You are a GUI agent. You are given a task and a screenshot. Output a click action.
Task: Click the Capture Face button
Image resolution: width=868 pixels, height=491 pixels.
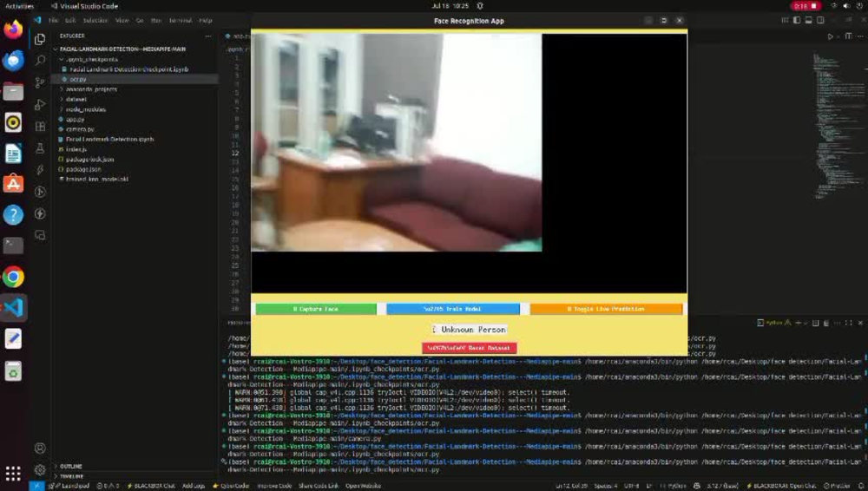(x=316, y=309)
